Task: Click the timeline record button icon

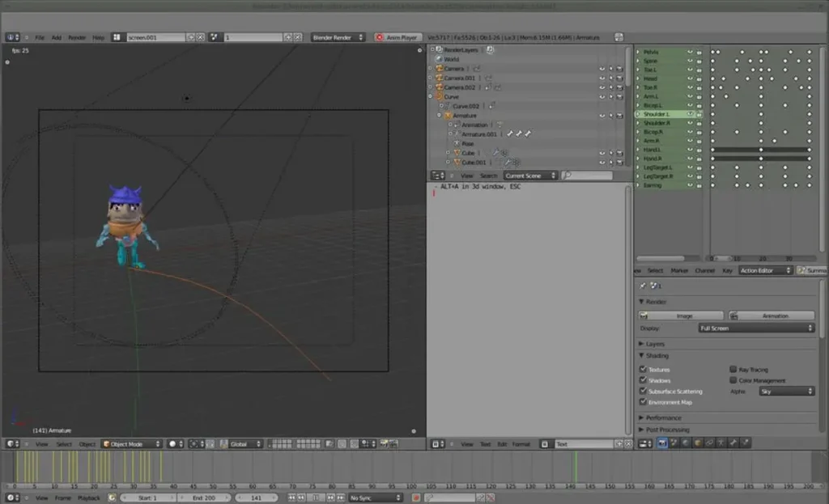Action: [416, 498]
